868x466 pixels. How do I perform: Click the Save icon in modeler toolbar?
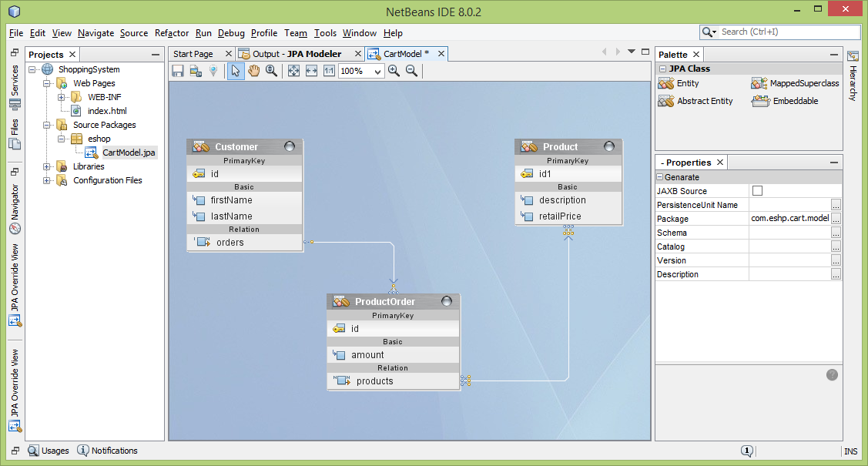coord(178,71)
